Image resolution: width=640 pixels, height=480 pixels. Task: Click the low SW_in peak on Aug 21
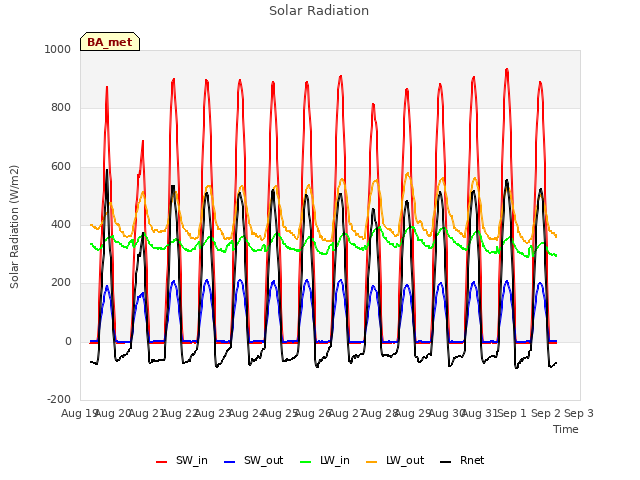pyautogui.click(x=143, y=141)
